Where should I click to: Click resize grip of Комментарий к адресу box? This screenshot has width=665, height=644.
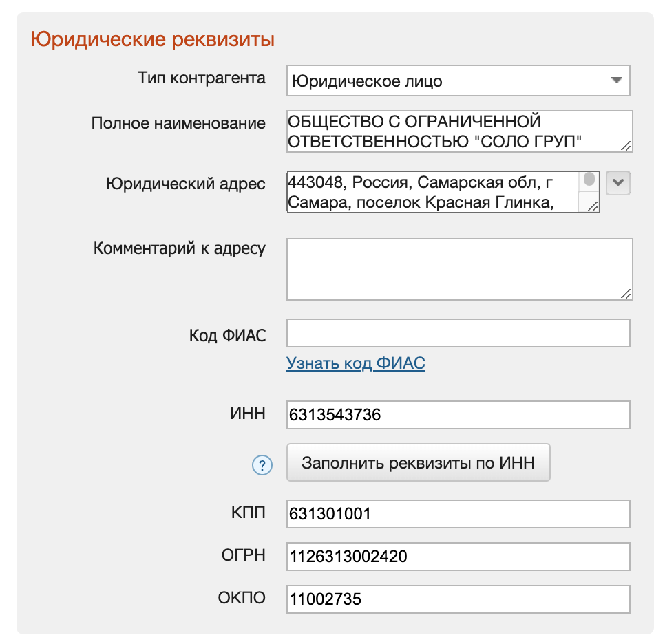(626, 294)
